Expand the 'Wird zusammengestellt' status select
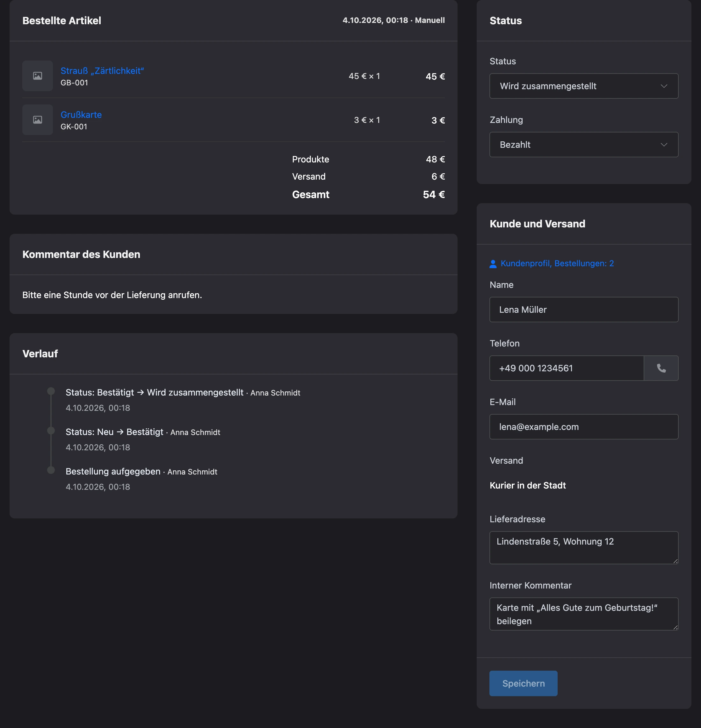 (584, 86)
